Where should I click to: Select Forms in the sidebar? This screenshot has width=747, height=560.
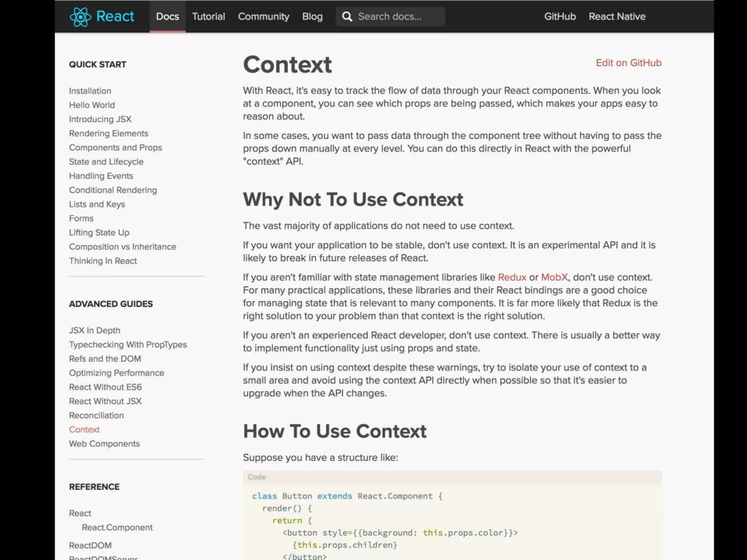81,218
